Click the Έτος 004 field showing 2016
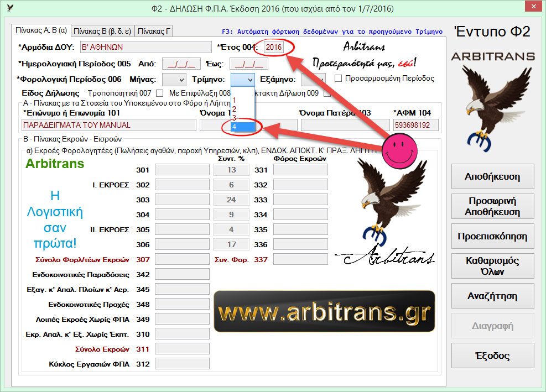 [x=274, y=47]
